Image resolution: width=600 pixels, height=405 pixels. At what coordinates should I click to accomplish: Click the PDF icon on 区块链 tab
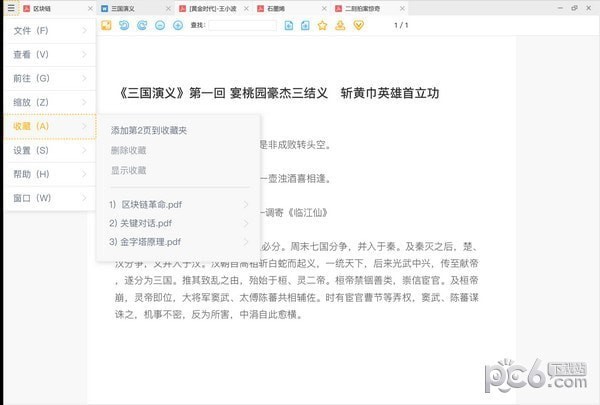[x=26, y=8]
